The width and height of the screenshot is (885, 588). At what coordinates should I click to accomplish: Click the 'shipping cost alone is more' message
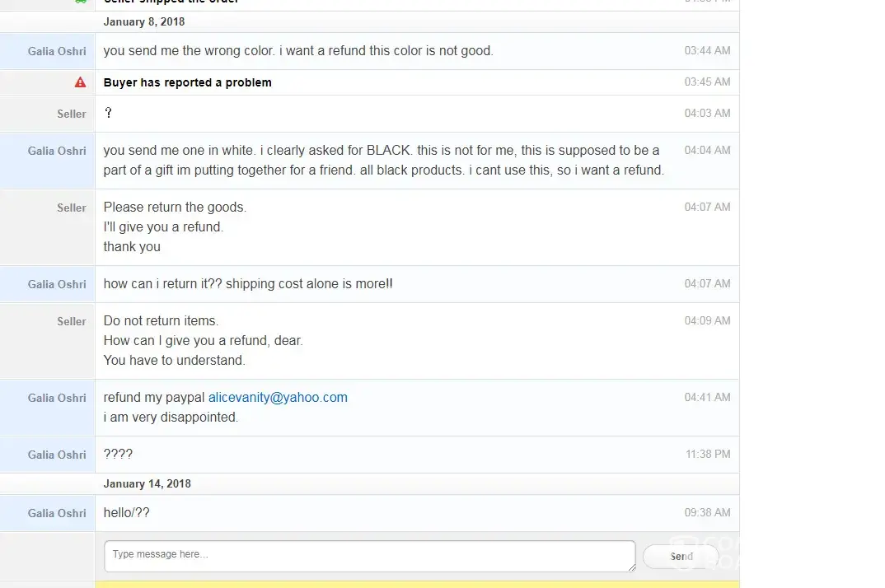coord(248,284)
